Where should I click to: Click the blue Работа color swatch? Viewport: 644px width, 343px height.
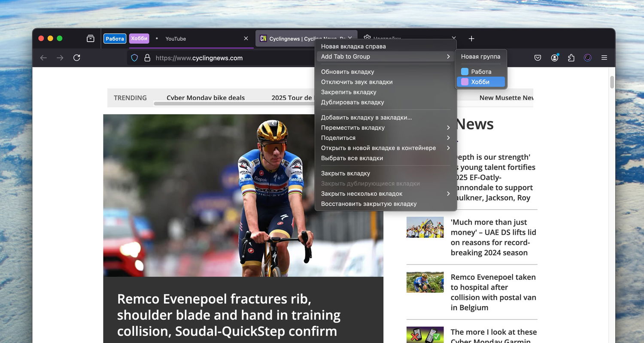(465, 72)
